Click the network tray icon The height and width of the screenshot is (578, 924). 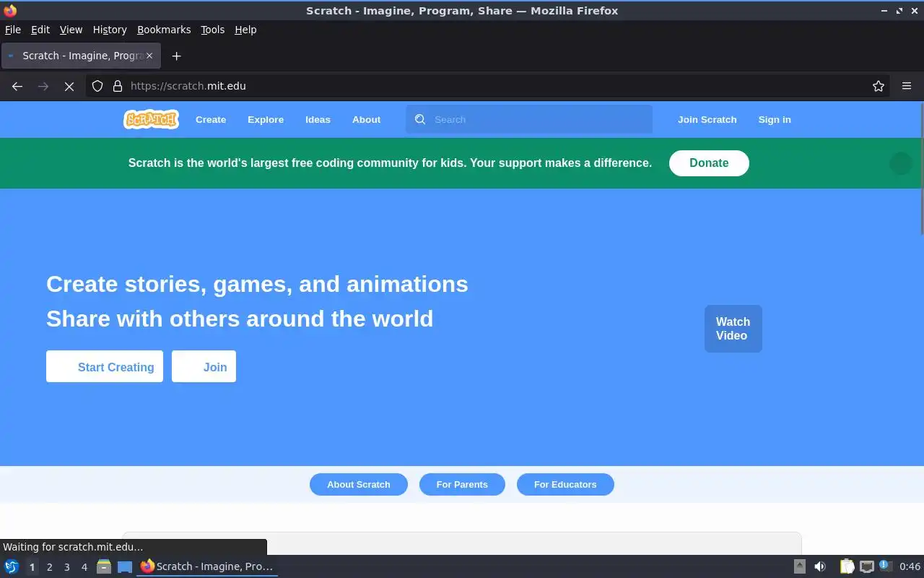pyautogui.click(x=866, y=566)
